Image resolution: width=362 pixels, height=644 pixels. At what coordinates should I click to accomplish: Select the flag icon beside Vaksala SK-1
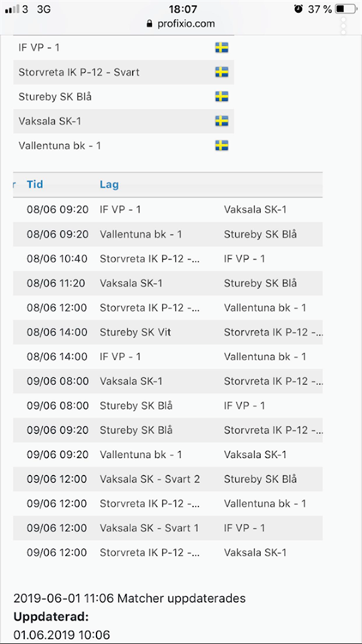(221, 121)
